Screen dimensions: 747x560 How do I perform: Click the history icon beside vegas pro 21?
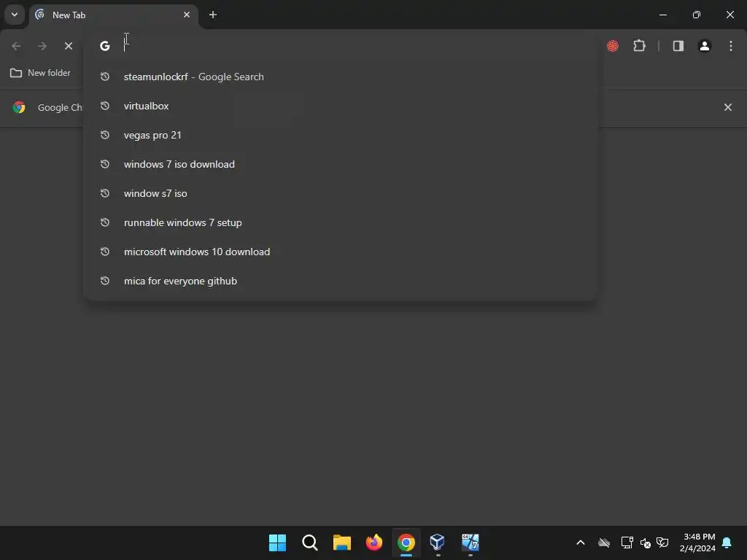click(105, 135)
